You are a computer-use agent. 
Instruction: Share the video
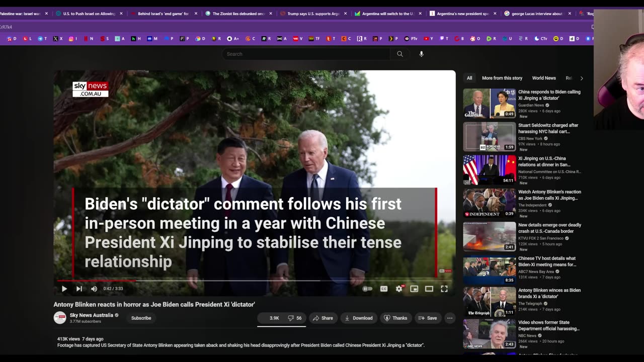(323, 318)
